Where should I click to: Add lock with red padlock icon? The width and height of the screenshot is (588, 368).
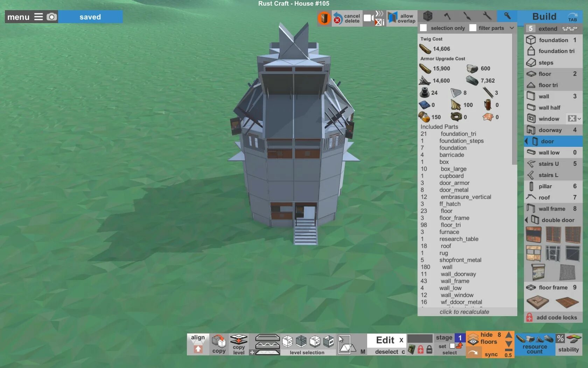tap(421, 349)
